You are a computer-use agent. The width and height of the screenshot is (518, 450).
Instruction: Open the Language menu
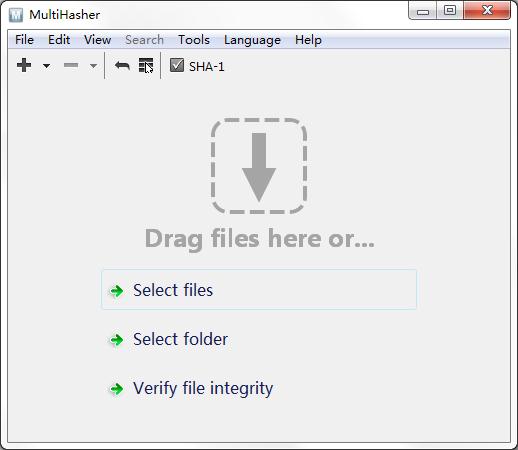pyautogui.click(x=252, y=40)
